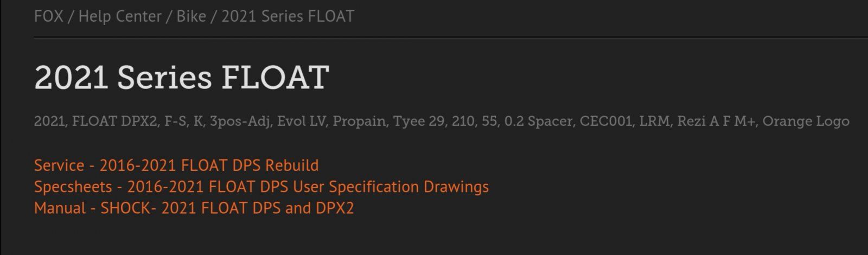Click DPX2 at the end of the Manual link
The height and width of the screenshot is (255, 868).
tap(334, 208)
